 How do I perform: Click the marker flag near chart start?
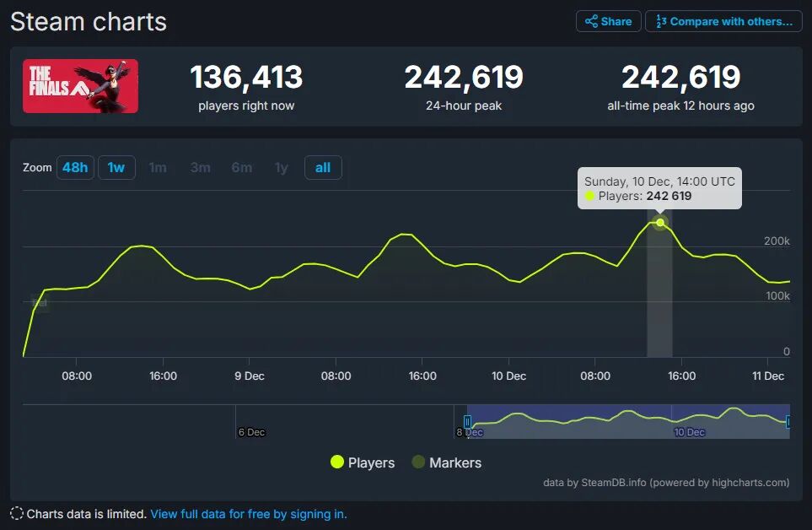click(40, 303)
